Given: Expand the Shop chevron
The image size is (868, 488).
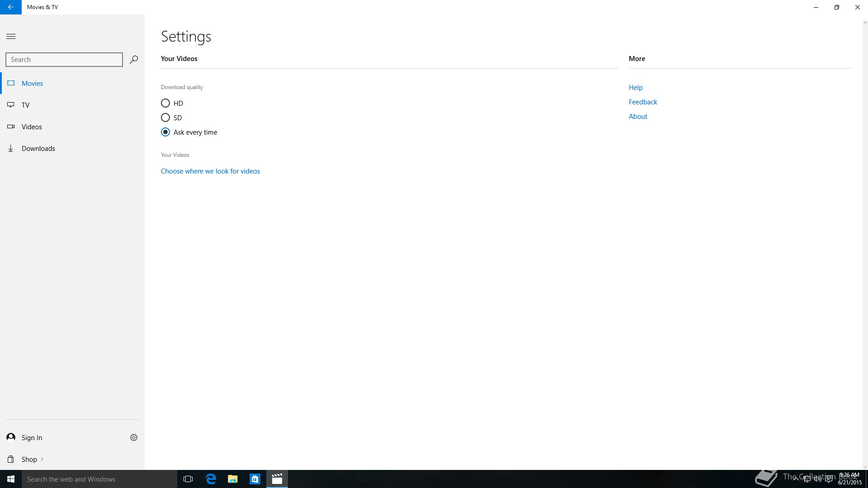Looking at the screenshot, I should 42,459.
